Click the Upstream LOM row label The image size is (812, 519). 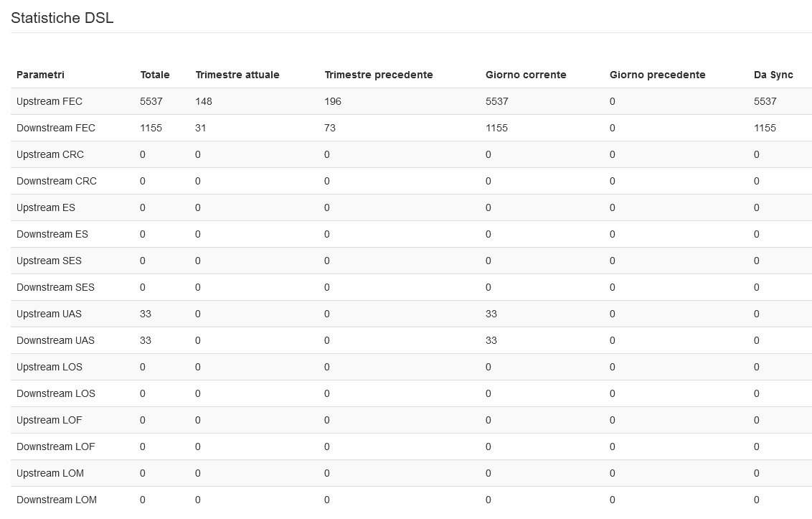(x=50, y=473)
